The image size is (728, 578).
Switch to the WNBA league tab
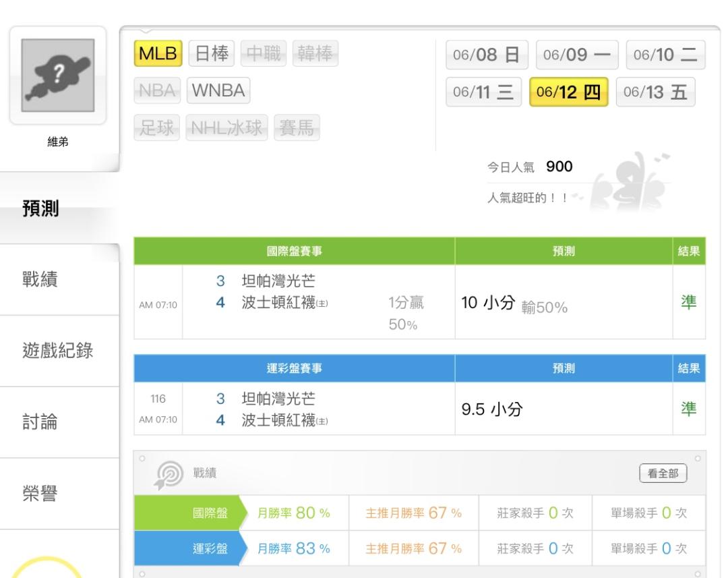(218, 90)
